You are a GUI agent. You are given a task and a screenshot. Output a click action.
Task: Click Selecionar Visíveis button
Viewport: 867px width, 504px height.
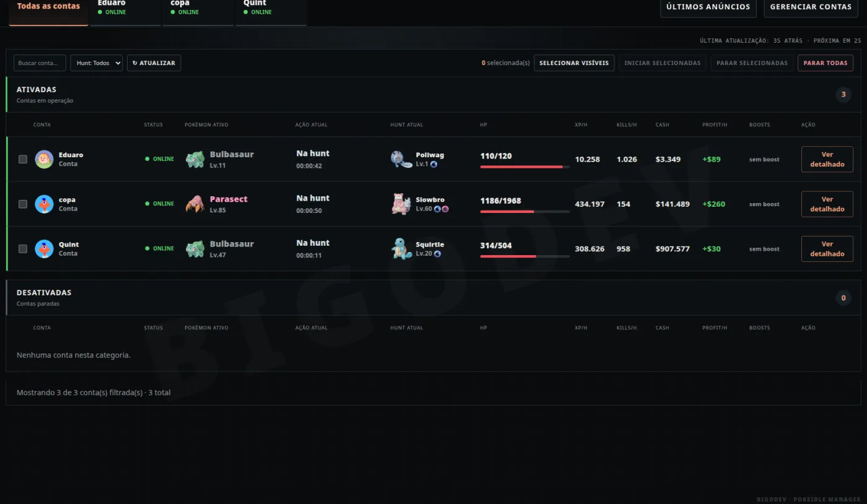(x=574, y=63)
